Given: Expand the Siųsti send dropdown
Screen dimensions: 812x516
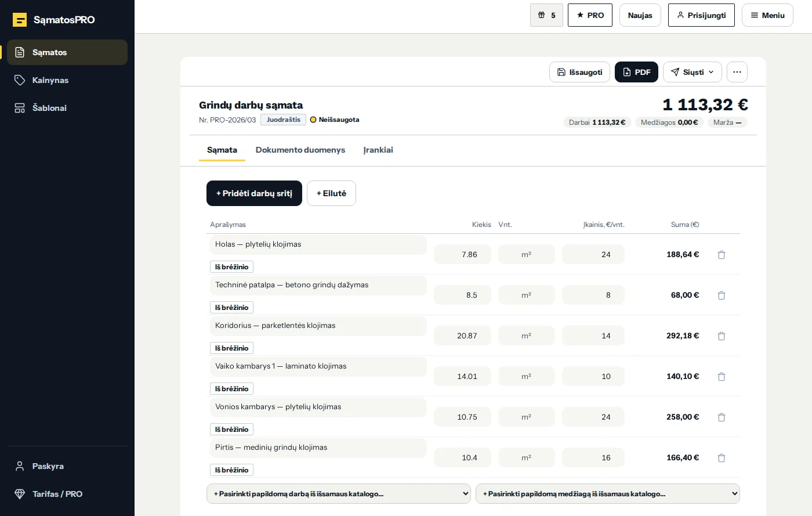Looking at the screenshot, I should point(693,72).
